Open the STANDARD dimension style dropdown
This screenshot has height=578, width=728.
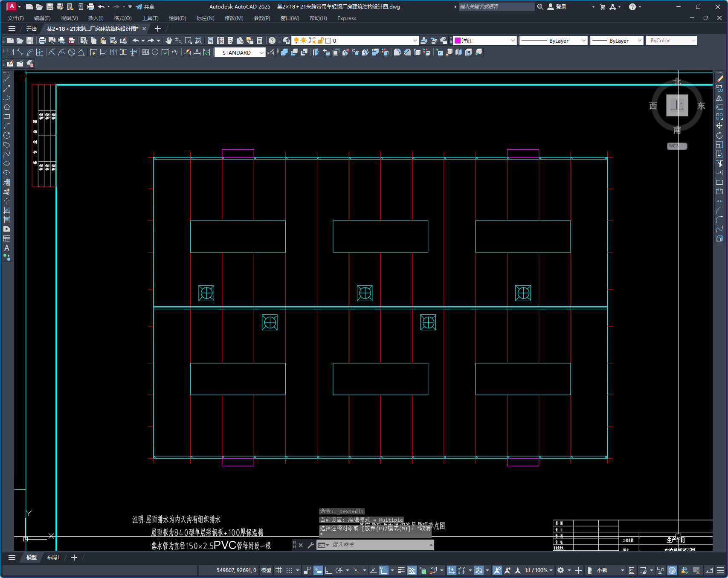tap(240, 52)
